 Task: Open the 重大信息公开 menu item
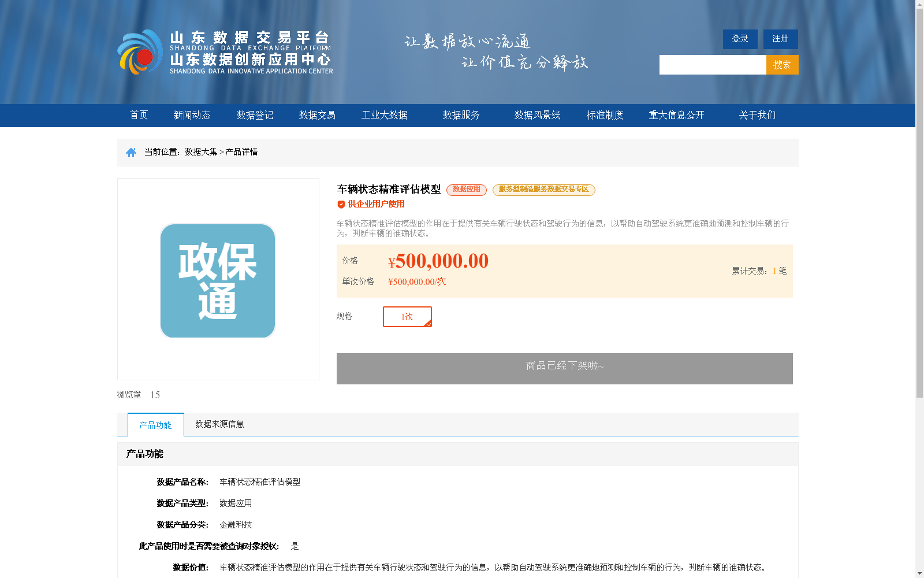(677, 116)
